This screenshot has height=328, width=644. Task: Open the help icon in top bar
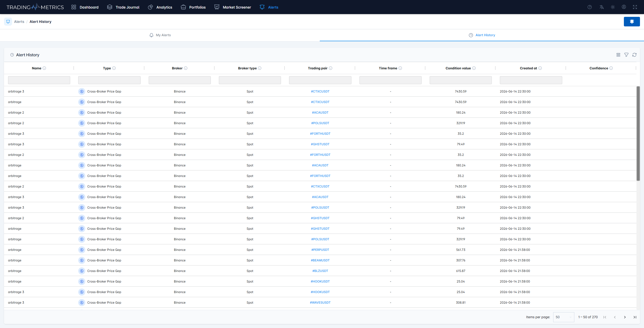[x=589, y=7]
